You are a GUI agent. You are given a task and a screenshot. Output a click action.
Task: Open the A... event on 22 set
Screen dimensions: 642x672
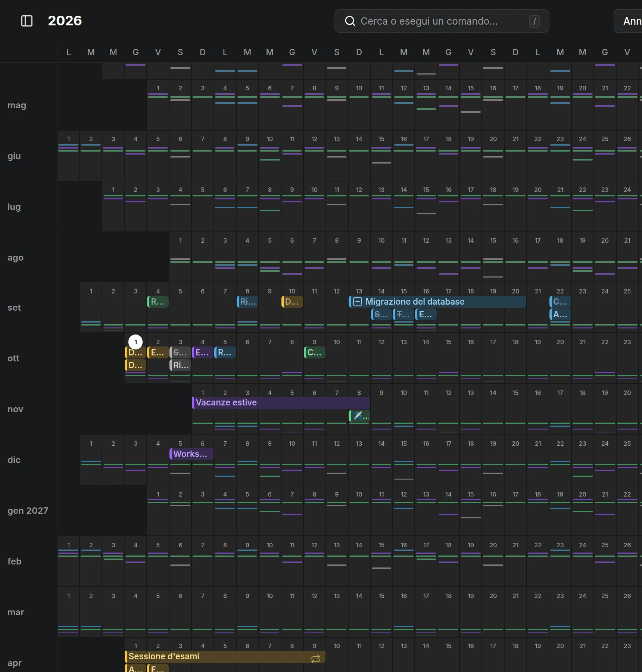click(560, 314)
